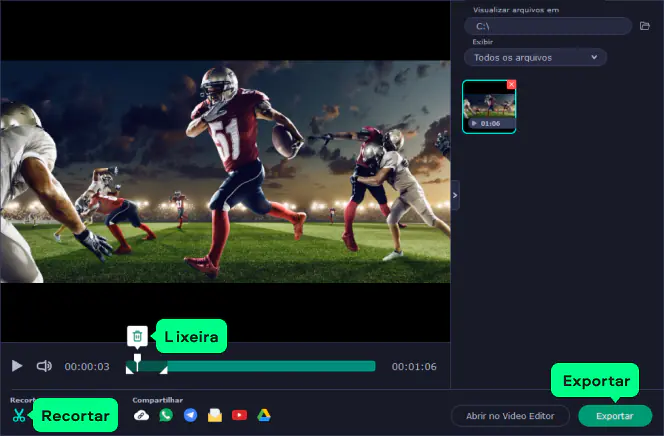Click the current time 00:00:03
Image resolution: width=664 pixels, height=436 pixels.
pos(87,367)
